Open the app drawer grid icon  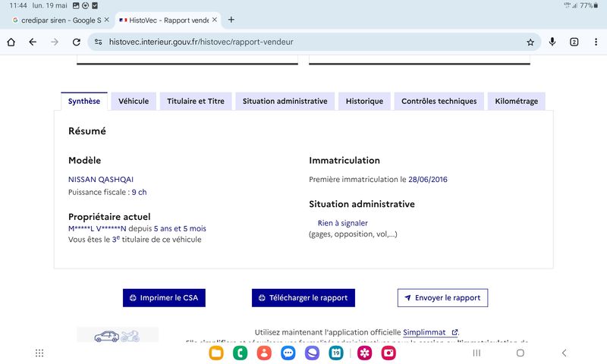coord(39,353)
